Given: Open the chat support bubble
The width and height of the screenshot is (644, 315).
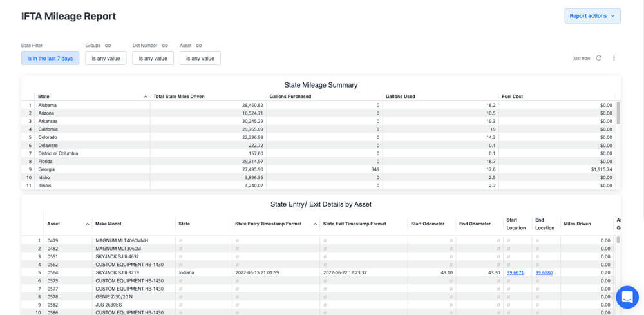Looking at the screenshot, I should click(627, 298).
